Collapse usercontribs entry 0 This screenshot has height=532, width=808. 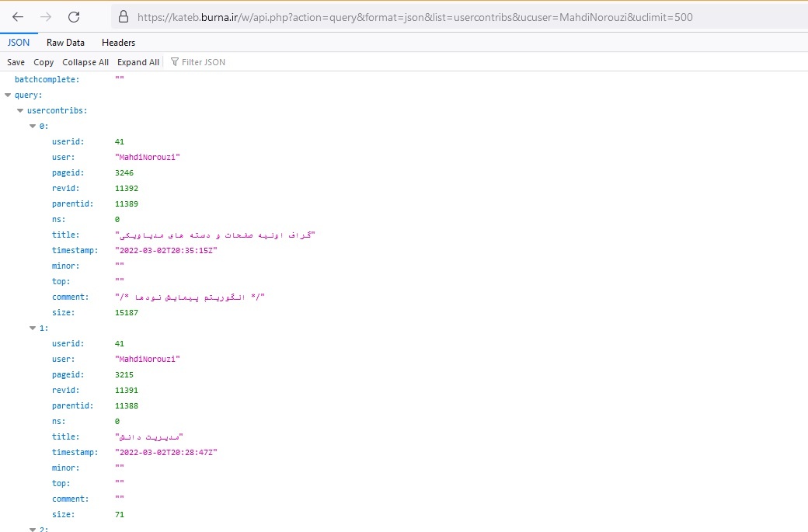33,126
